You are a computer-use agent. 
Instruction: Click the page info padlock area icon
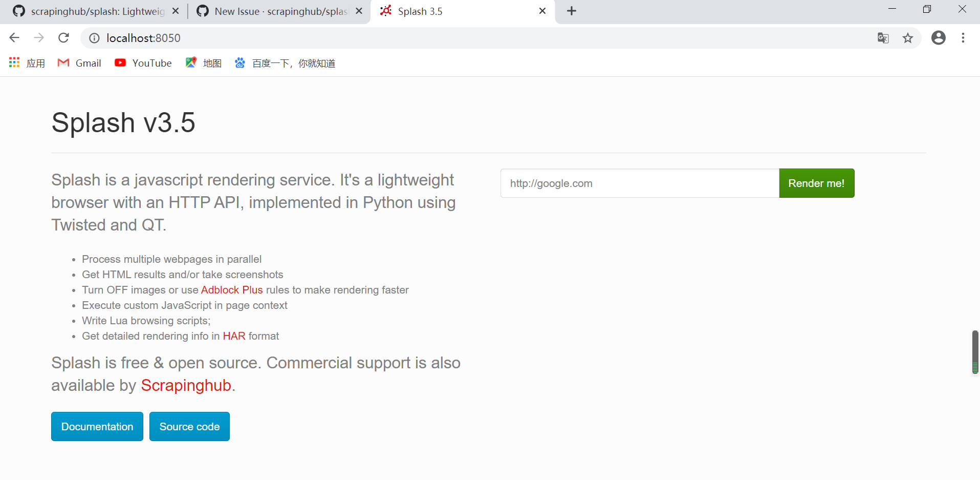click(94, 38)
